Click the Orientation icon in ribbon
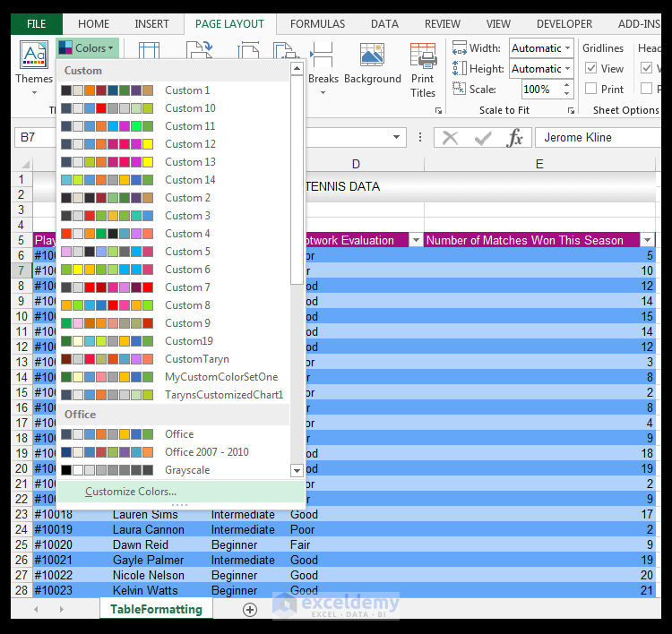This screenshot has height=634, width=672. tap(200, 49)
